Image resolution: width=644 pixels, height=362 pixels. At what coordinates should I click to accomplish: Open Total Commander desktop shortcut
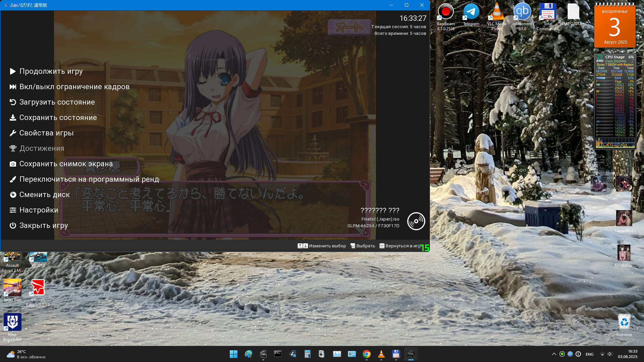click(548, 17)
